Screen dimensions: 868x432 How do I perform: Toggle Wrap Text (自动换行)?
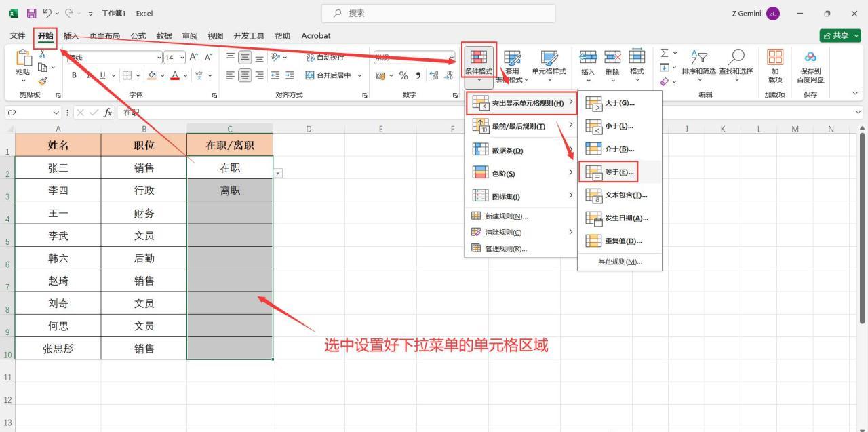pyautogui.click(x=324, y=58)
